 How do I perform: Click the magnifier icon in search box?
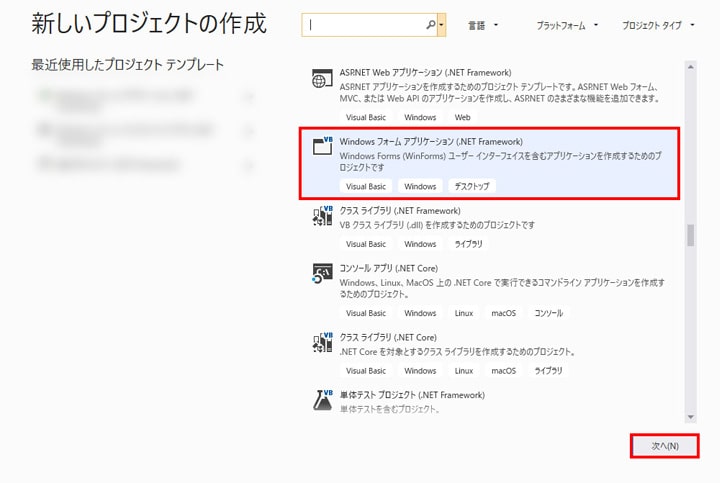pyautogui.click(x=431, y=24)
